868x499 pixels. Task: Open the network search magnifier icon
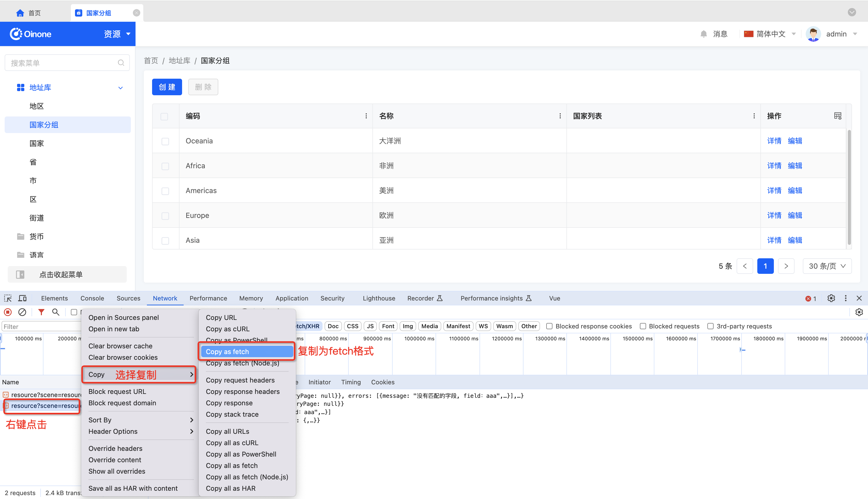[55, 312]
